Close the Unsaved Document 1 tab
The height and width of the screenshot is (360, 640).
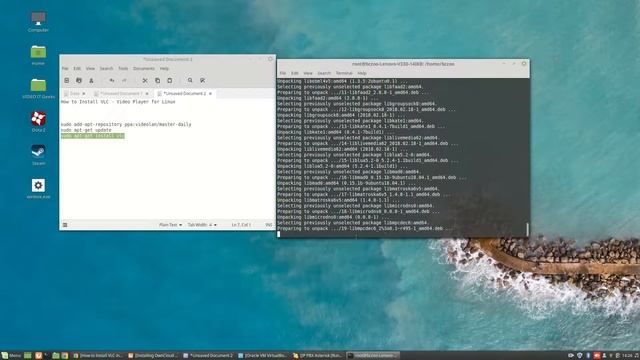147,93
